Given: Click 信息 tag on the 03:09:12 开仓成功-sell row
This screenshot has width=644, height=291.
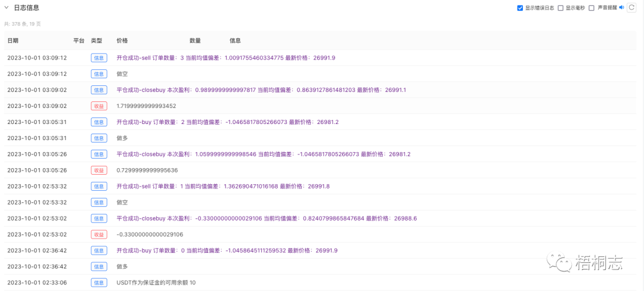Looking at the screenshot, I should coord(99,58).
